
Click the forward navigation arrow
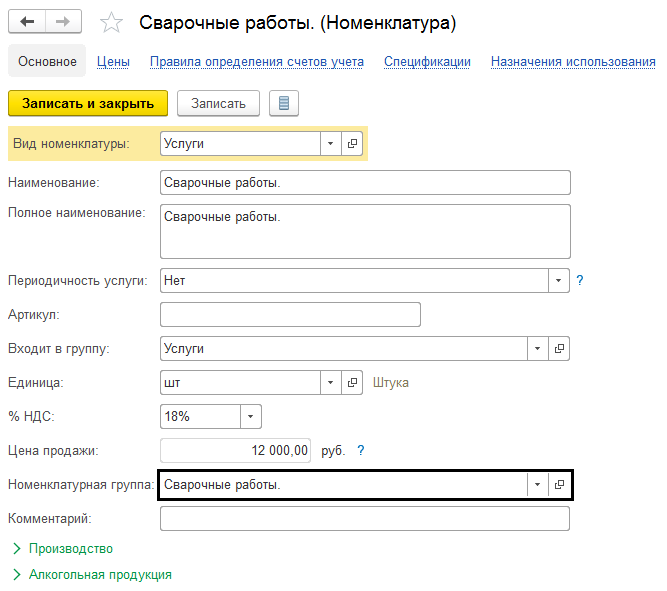tap(63, 22)
